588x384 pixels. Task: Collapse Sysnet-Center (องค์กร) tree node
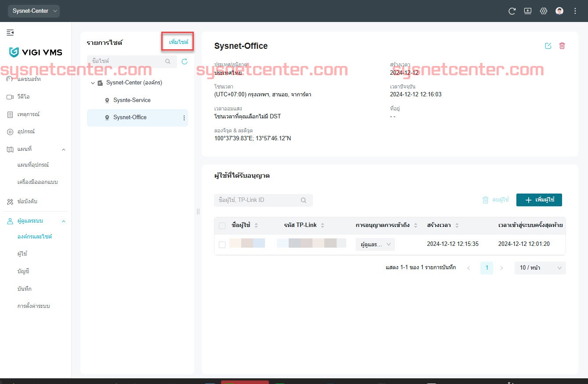[93, 83]
